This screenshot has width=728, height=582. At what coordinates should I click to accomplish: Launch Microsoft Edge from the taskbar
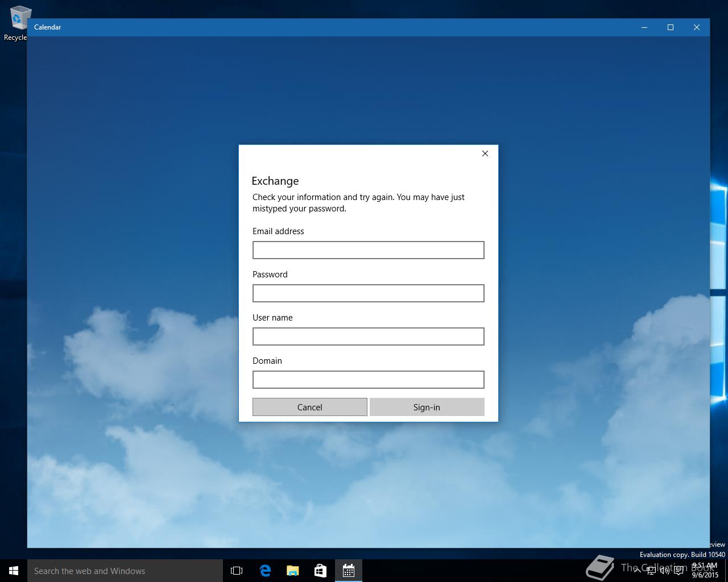pos(264,571)
